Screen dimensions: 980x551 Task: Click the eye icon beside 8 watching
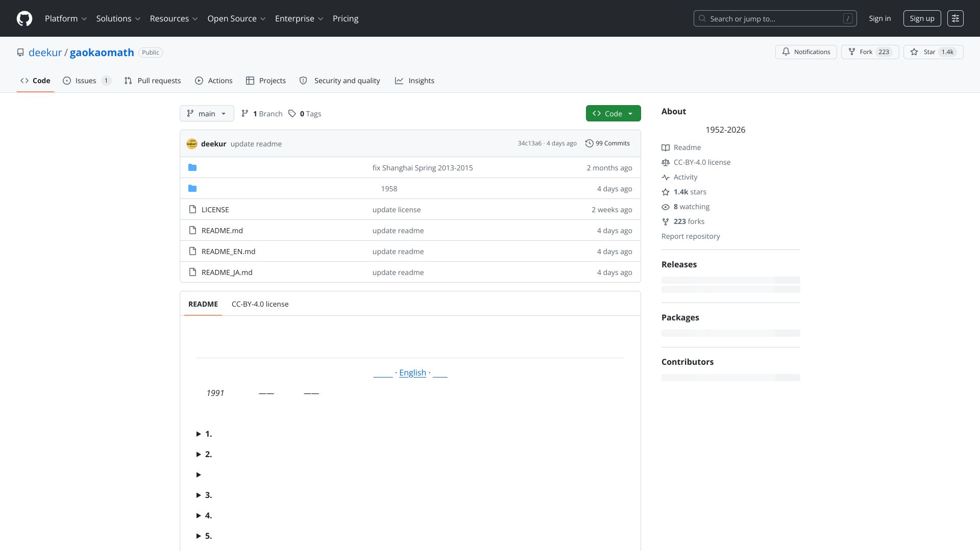[x=666, y=207]
